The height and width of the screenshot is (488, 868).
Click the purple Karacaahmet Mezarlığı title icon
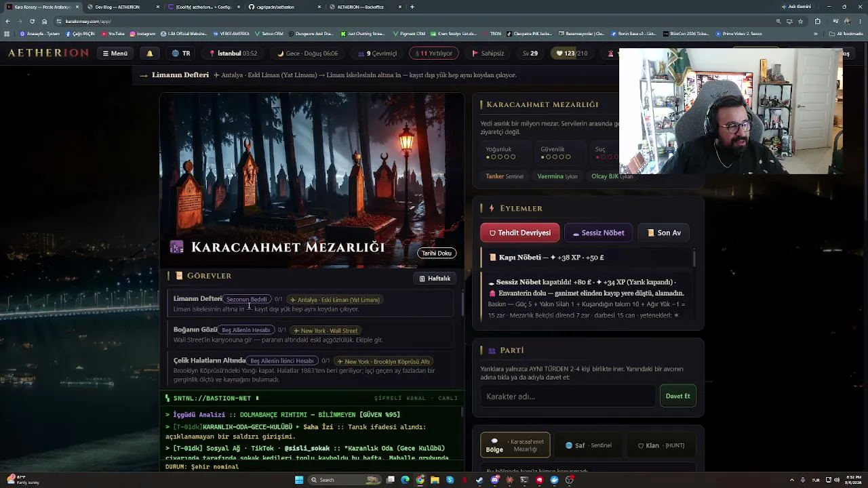pos(177,247)
